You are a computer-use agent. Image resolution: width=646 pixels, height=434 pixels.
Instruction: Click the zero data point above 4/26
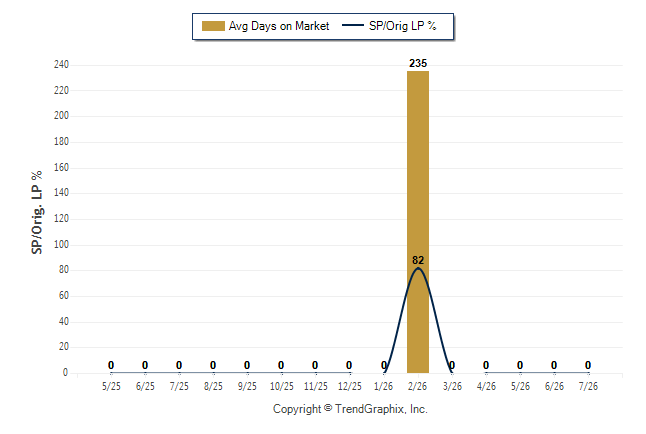(486, 365)
